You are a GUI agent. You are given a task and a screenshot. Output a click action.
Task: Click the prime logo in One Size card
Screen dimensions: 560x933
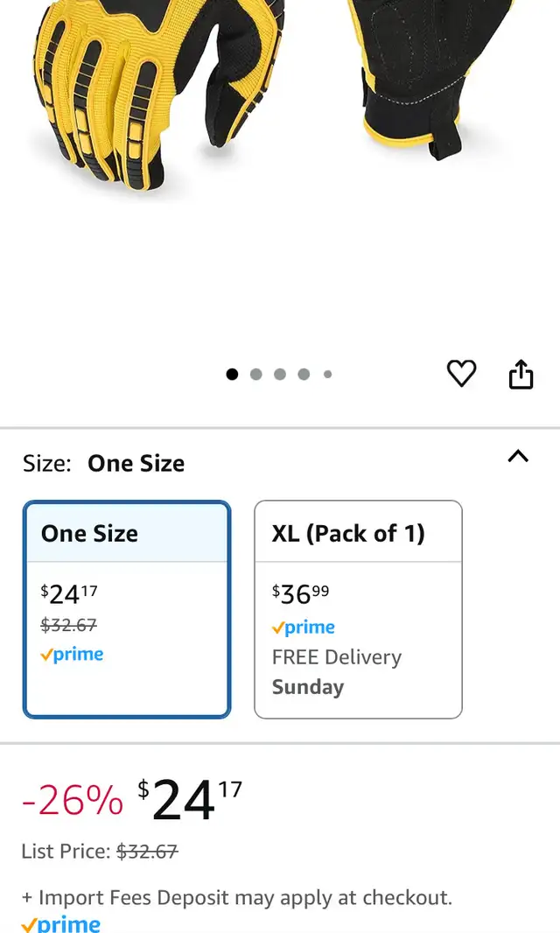pos(72,655)
